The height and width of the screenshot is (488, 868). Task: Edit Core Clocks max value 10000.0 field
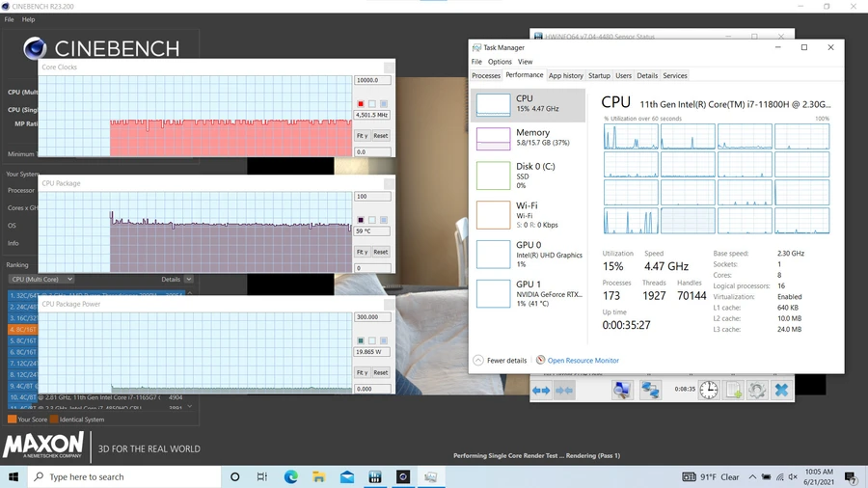pos(372,80)
